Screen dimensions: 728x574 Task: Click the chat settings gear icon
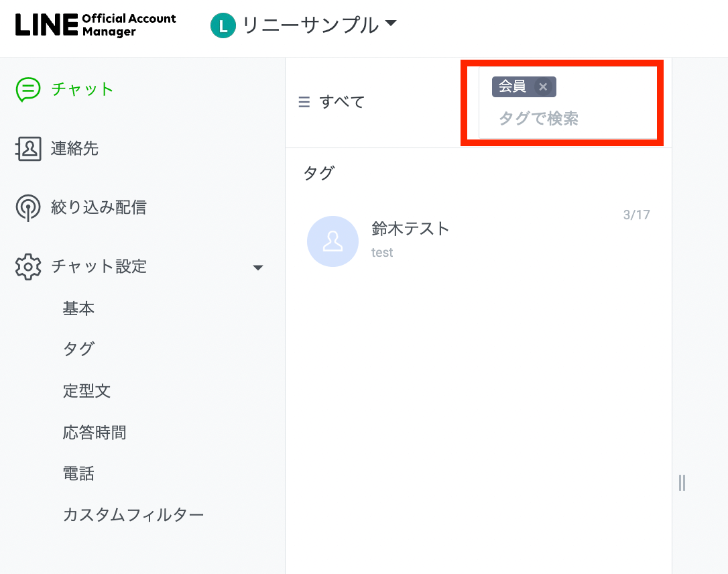tap(28, 267)
